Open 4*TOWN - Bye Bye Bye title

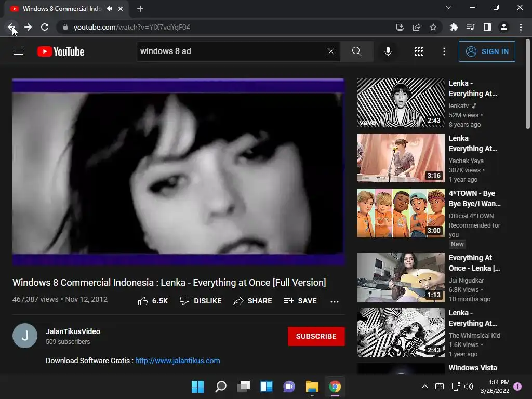(475, 198)
